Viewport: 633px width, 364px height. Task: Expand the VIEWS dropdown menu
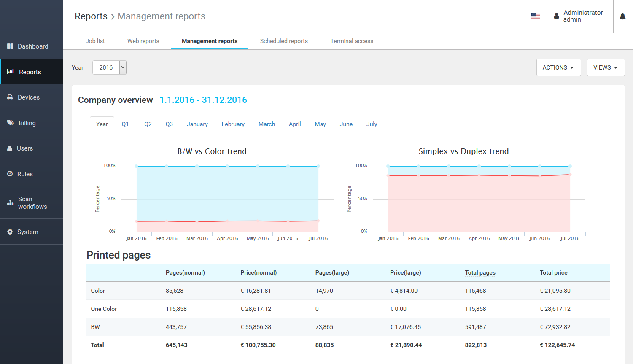click(605, 67)
